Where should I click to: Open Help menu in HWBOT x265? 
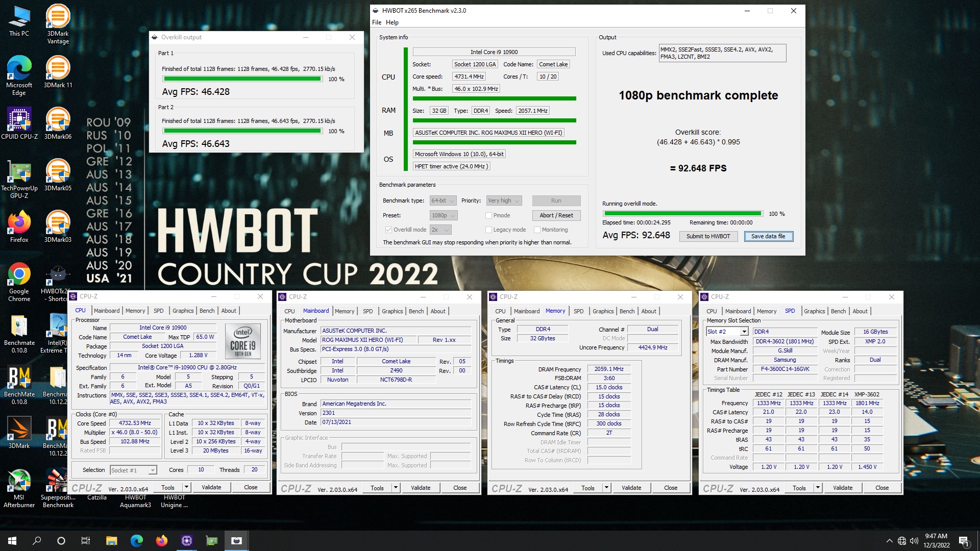pos(392,22)
